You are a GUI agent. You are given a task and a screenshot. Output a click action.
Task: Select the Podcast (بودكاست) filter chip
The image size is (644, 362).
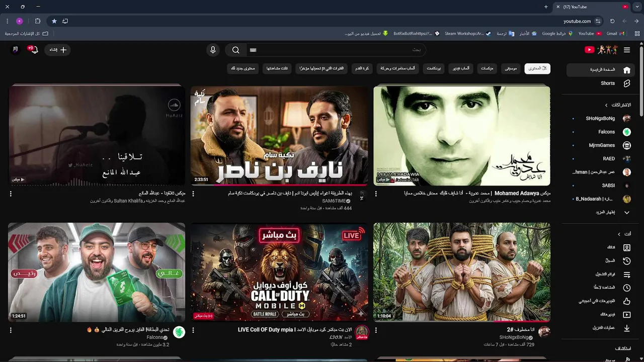tap(435, 68)
